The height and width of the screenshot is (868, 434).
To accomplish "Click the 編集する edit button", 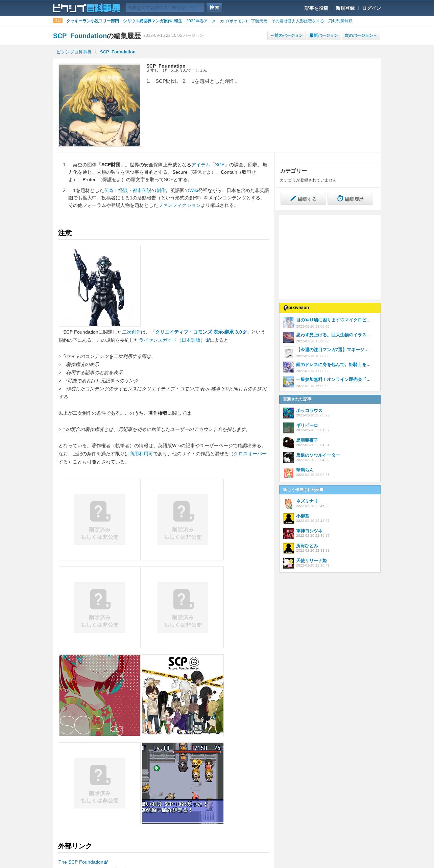I will click(x=303, y=199).
